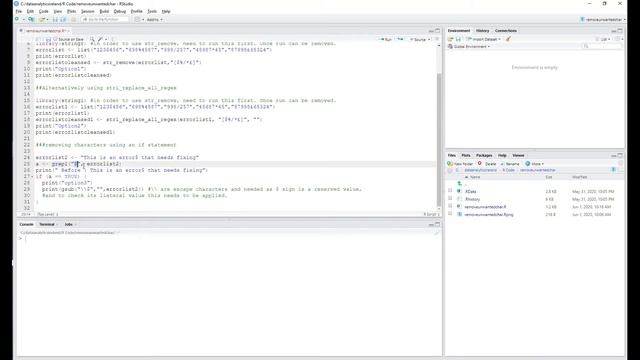Image resolution: width=640 pixels, height=360 pixels.
Task: Click the workspace panes layout icon
Action: click(x=138, y=19)
